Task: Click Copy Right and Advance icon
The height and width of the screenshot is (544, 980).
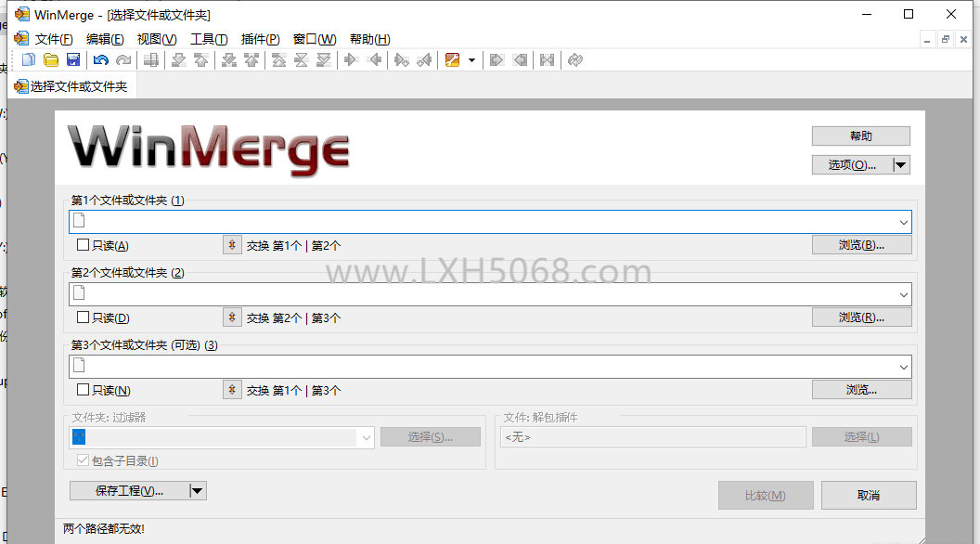Action: [x=402, y=60]
